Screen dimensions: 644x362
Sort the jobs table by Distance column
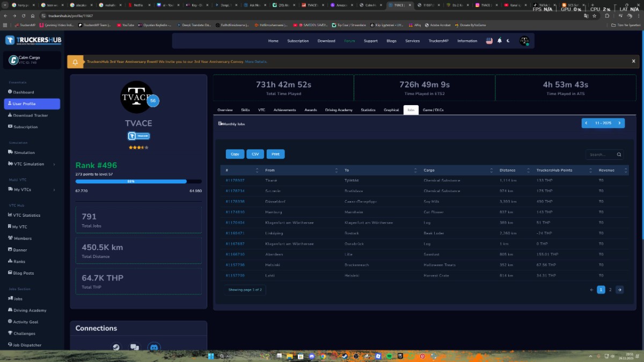coord(507,170)
